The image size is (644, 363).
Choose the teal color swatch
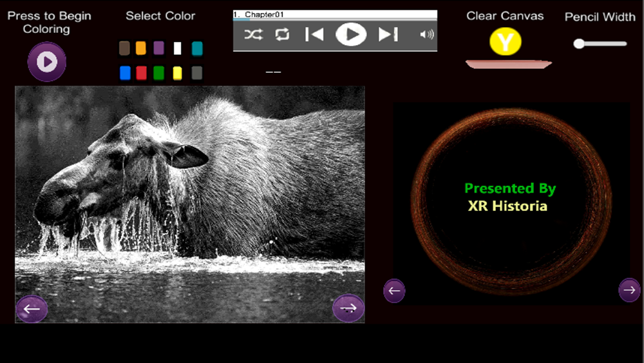point(197,48)
